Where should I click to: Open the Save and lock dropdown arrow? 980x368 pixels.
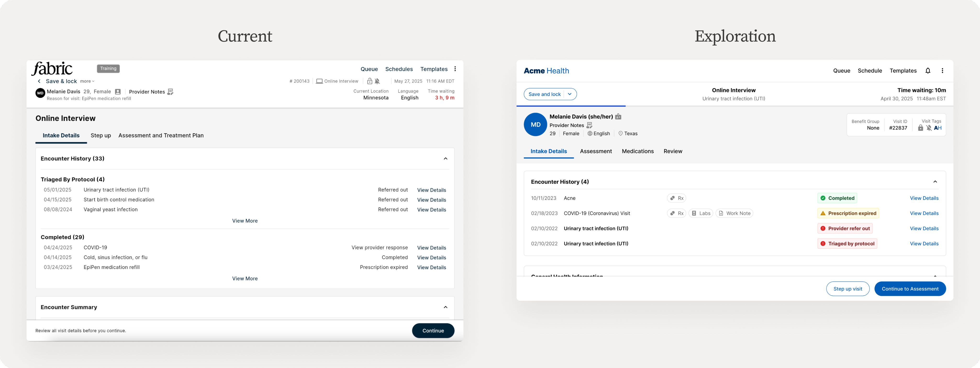(569, 94)
